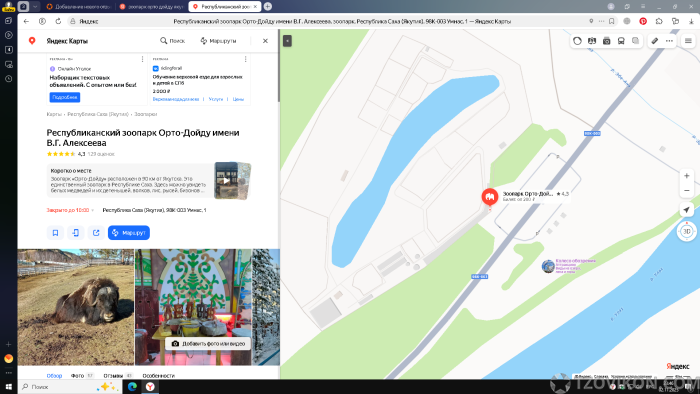
Task: Select the ruler measurement tool
Action: click(654, 41)
